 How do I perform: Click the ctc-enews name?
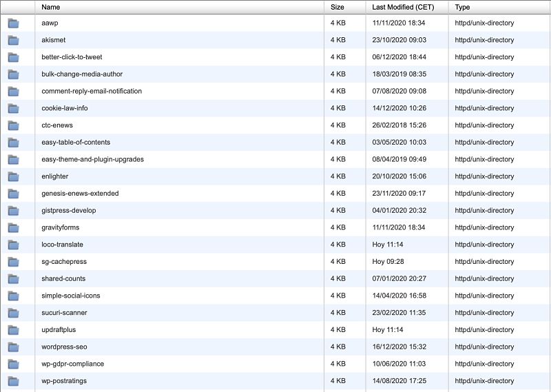[57, 125]
